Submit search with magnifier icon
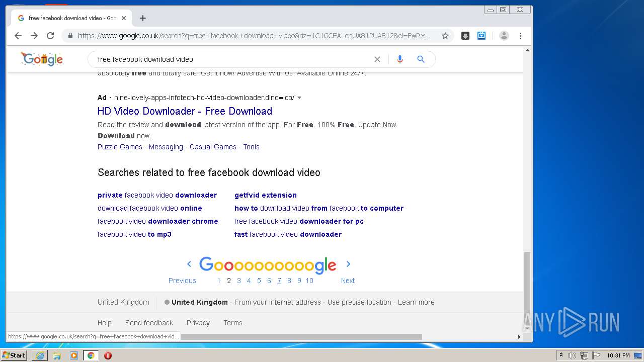The image size is (644, 362). (421, 59)
